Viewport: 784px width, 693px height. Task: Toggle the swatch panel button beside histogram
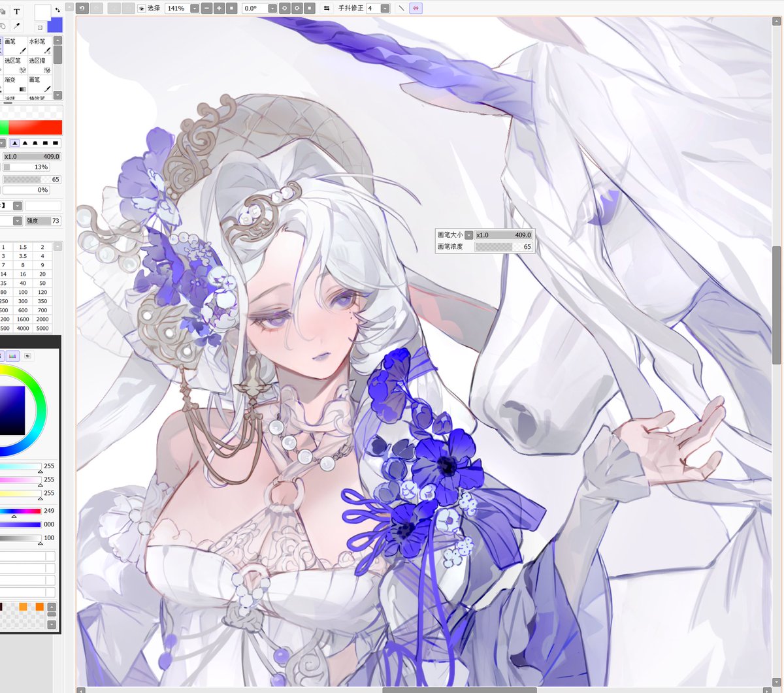[x=28, y=356]
